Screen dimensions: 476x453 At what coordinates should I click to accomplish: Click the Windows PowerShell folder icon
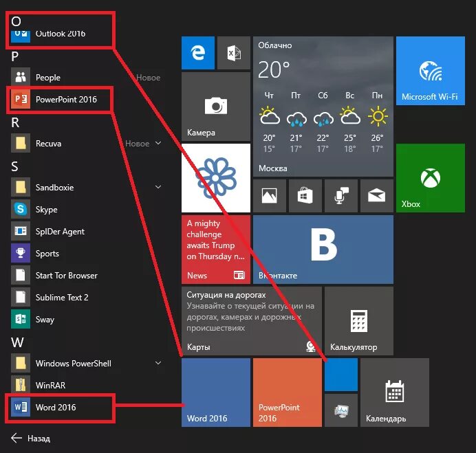point(21,363)
